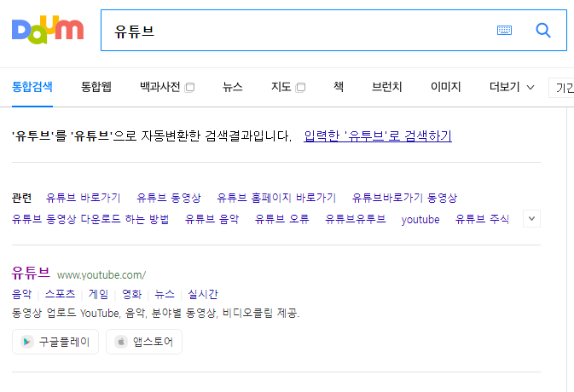The height and width of the screenshot is (392, 574).
Task: Open the 브런치 tab
Action: click(386, 87)
